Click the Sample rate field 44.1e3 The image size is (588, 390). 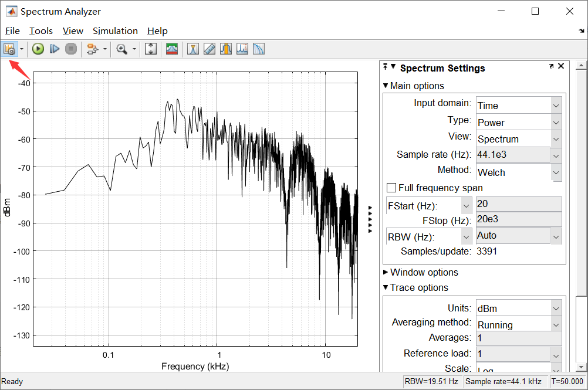tap(513, 155)
